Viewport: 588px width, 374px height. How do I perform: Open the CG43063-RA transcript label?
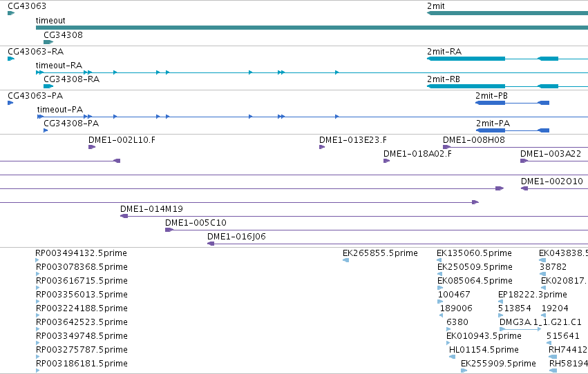point(36,51)
